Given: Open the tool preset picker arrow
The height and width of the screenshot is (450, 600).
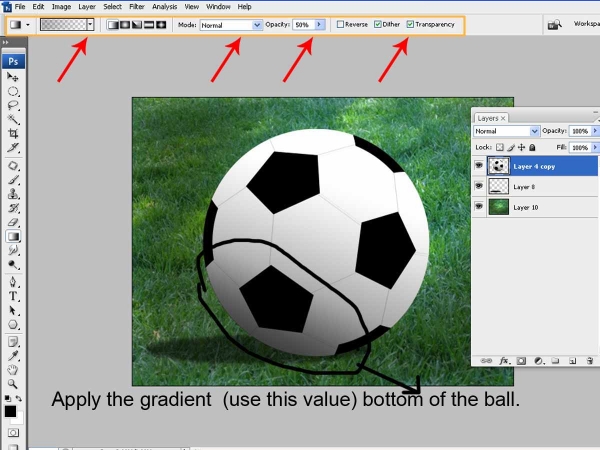Looking at the screenshot, I should [x=28, y=25].
